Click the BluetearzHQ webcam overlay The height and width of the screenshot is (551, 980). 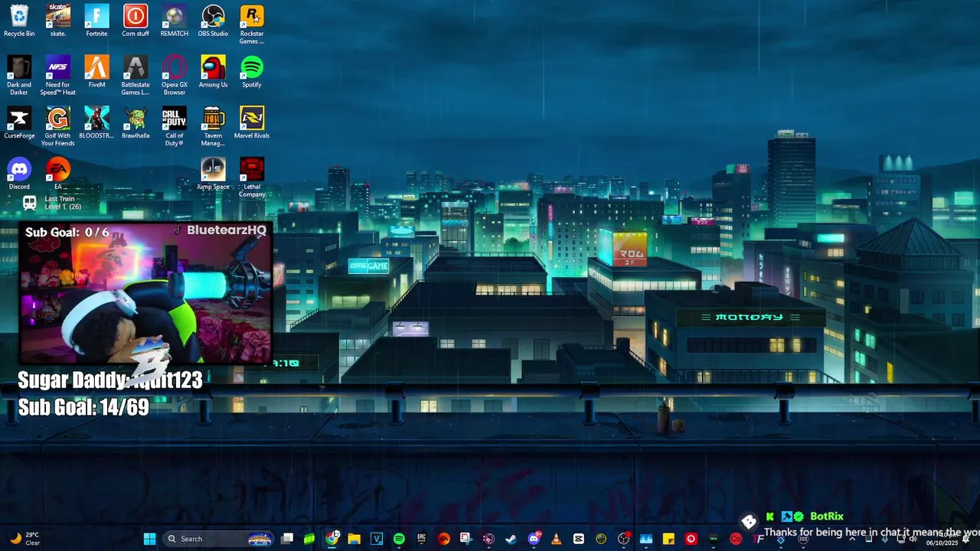(145, 292)
